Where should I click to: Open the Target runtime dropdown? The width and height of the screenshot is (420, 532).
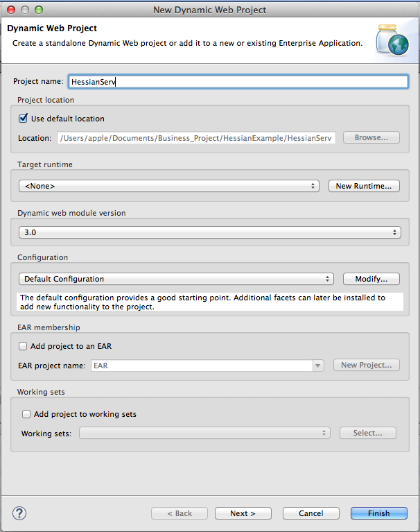pos(169,186)
